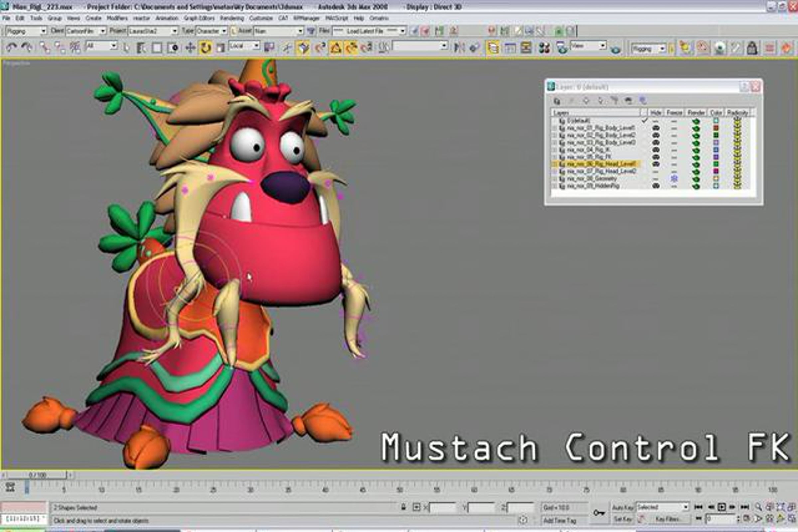Click the Auto Key button
Screen dimensions: 798x532
point(622,507)
